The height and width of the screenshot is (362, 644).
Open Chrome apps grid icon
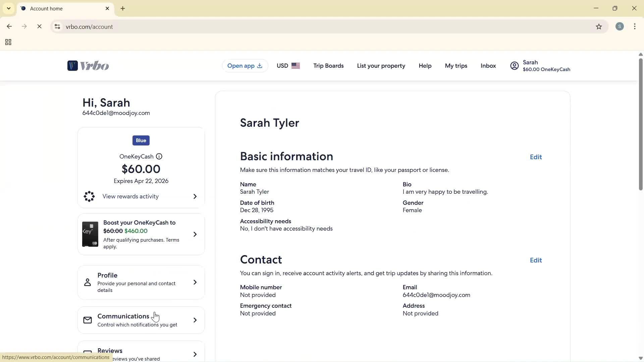tap(8, 42)
